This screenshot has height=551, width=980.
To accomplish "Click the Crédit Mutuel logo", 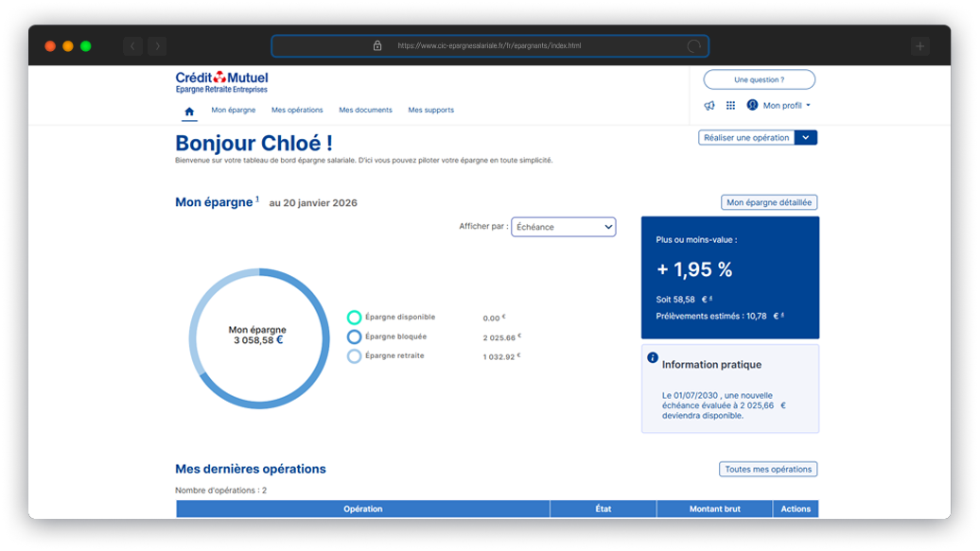I will click(221, 82).
